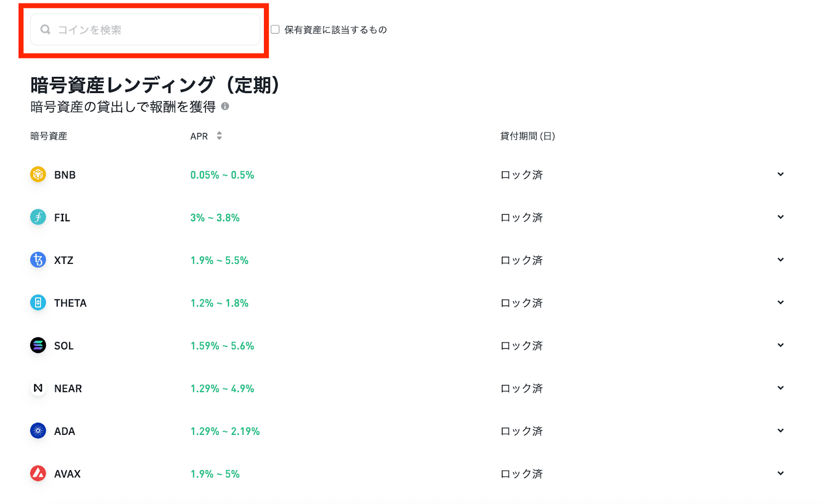
Task: Click the XTZ Tezos coin icon
Action: tap(38, 260)
